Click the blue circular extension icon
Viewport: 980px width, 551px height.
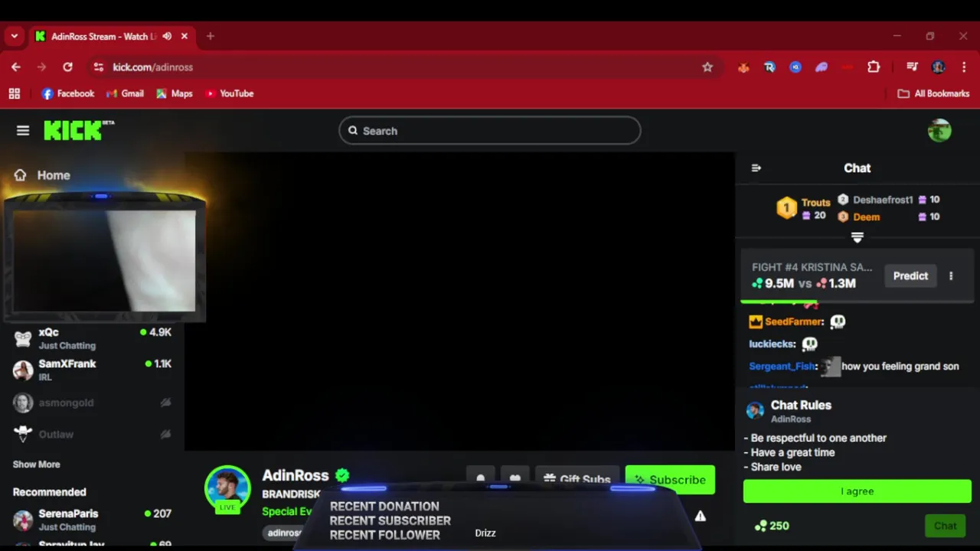point(795,67)
